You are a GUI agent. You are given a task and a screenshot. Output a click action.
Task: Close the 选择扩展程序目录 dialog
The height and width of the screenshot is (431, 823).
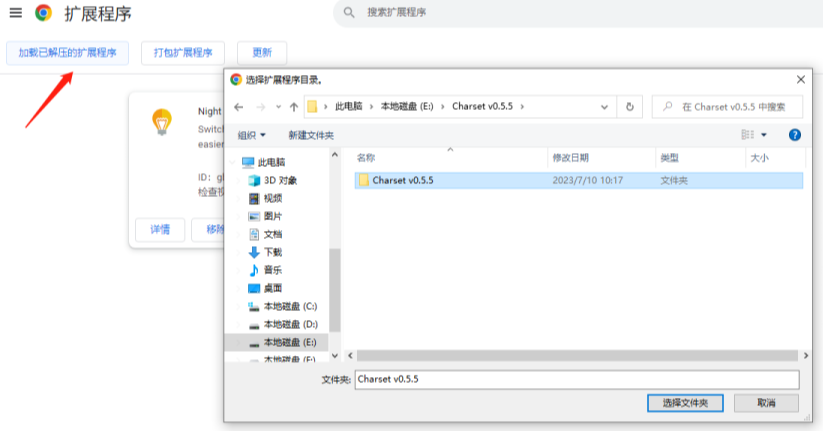click(x=800, y=80)
